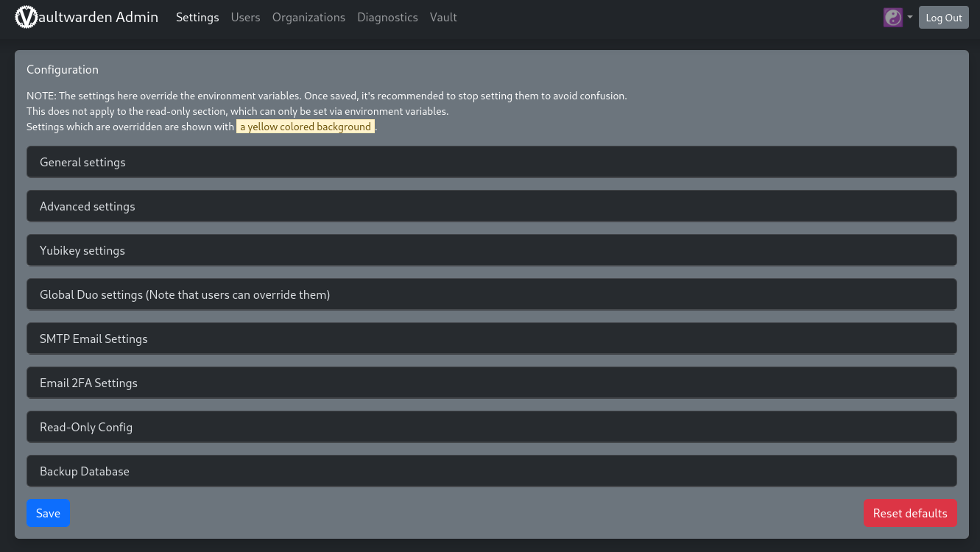Image resolution: width=980 pixels, height=552 pixels.
Task: Open the SMTP Email Settings section
Action: [x=94, y=339]
